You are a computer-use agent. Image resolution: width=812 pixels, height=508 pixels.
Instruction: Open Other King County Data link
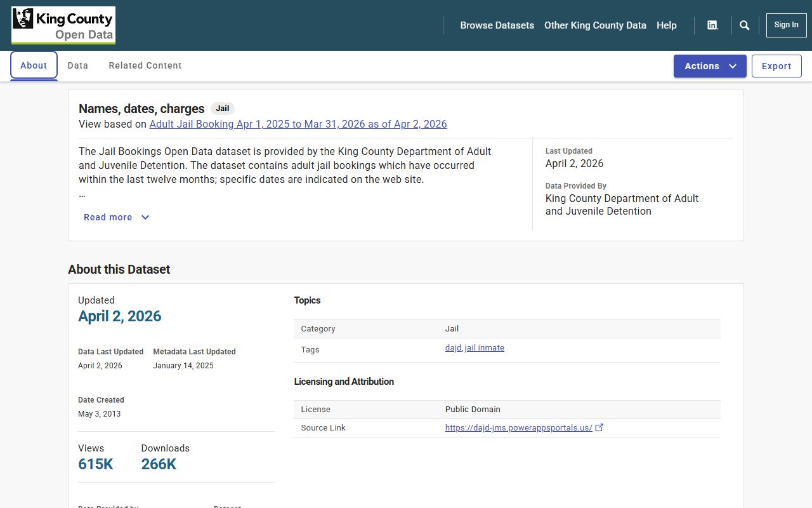[595, 25]
